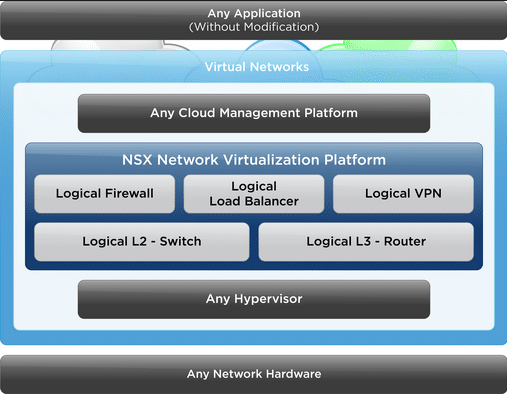Select the Logical Firewall box
Viewport: 507px width, 394px height.
[104, 194]
